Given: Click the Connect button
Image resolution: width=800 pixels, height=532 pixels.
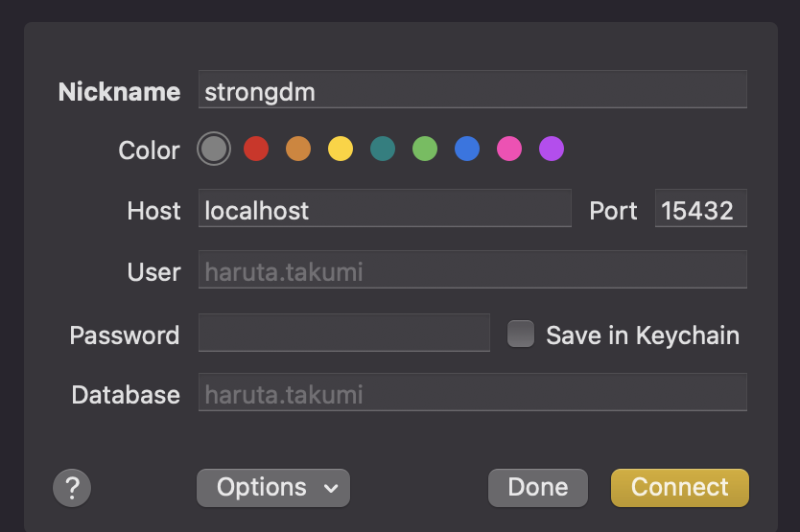Looking at the screenshot, I should tap(680, 488).
